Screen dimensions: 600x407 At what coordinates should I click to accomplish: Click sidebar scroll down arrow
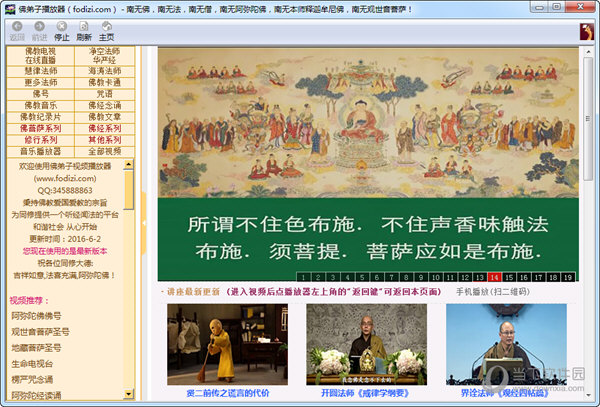129,394
